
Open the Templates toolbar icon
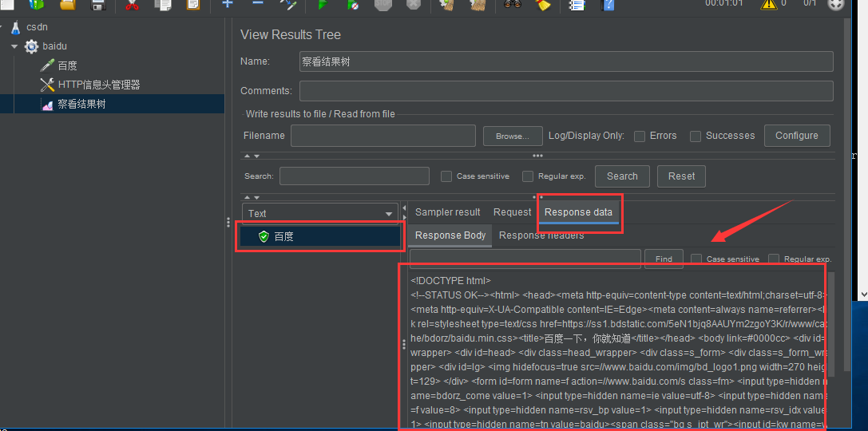36,4
